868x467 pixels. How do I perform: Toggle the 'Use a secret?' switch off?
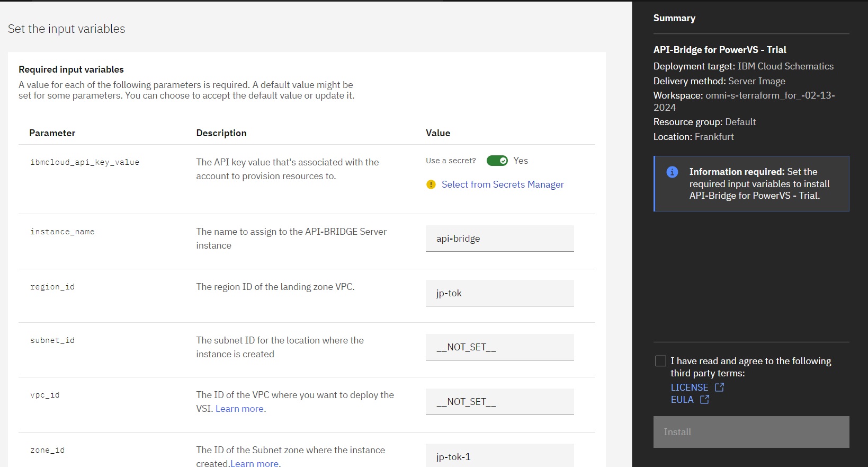tap(497, 161)
